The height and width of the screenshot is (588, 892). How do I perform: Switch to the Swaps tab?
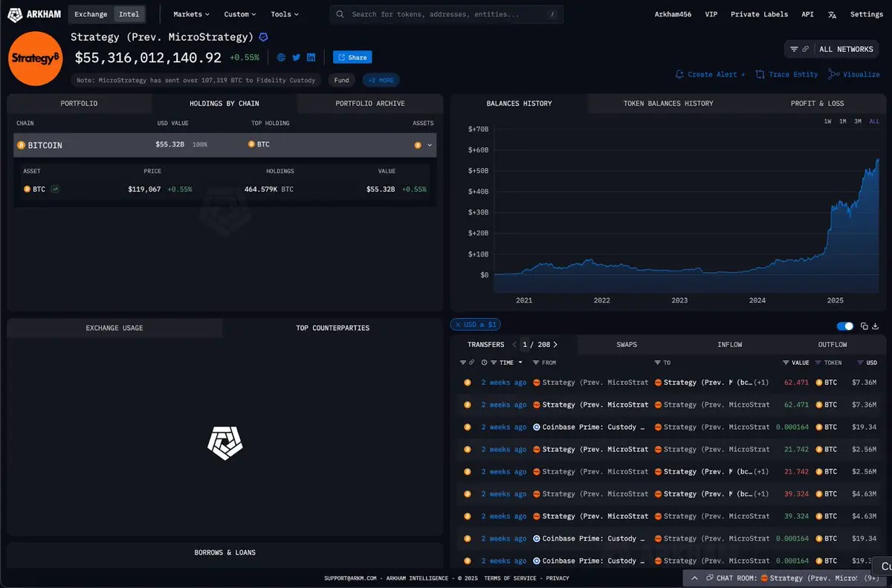pyautogui.click(x=627, y=345)
